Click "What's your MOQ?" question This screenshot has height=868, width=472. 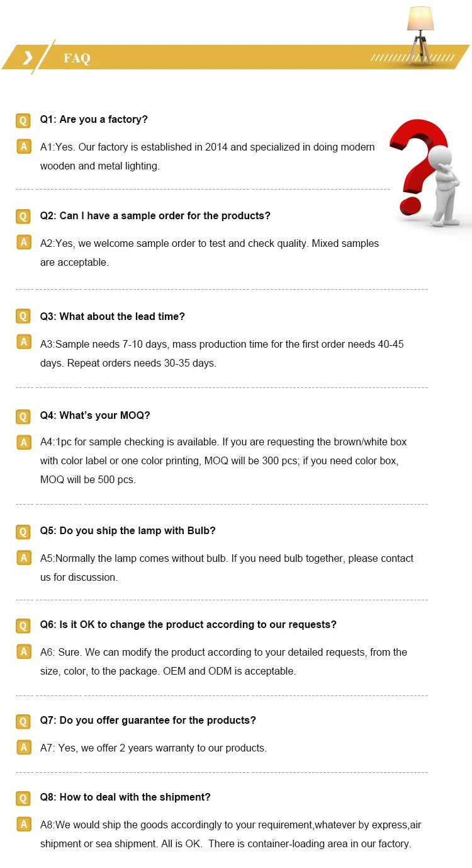point(95,415)
